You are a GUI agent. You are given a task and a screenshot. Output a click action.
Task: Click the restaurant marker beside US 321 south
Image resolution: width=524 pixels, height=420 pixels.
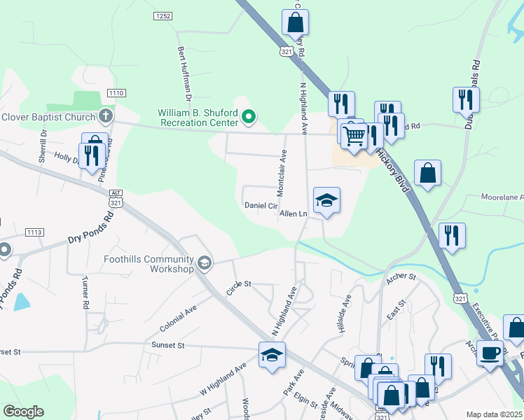click(452, 237)
